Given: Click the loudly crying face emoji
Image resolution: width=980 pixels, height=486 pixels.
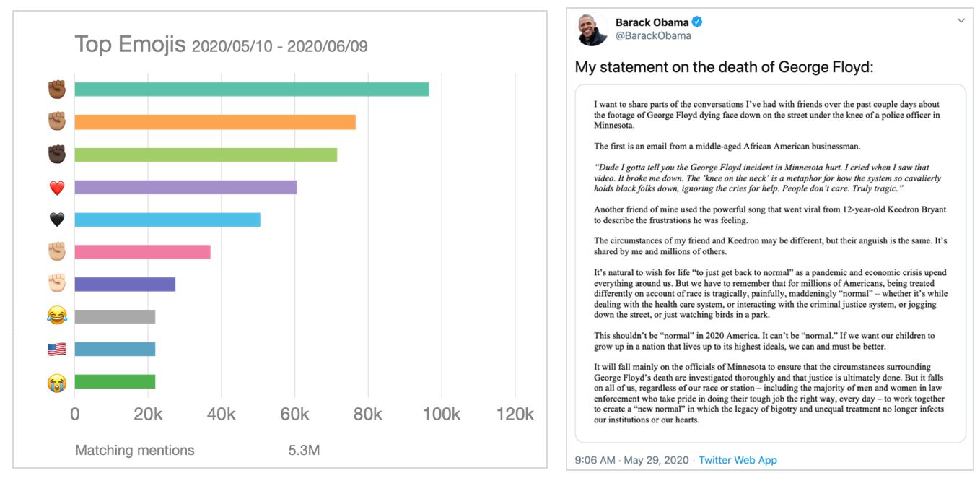Looking at the screenshot, I should (57, 382).
